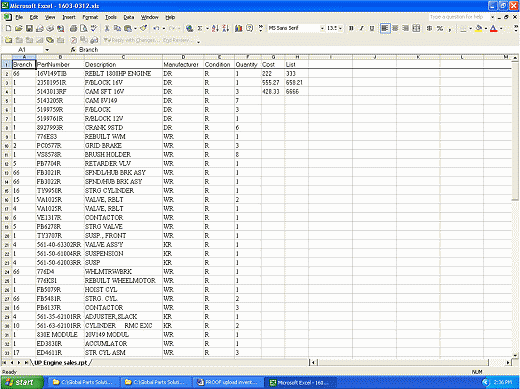Merge and center the selected cells
Screen dimensions: 520x389
(416, 29)
